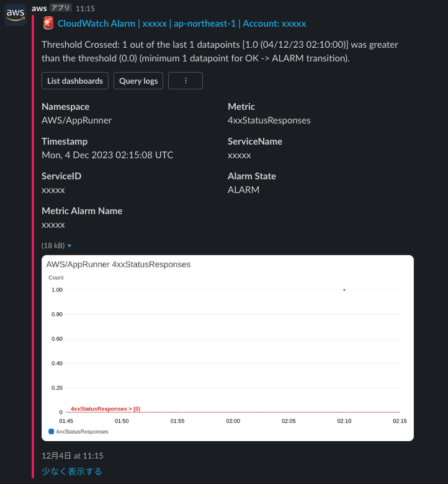Viewport: 448px width, 484px height.
Task: Click the blue caret next to (18 kB)
Action: pyautogui.click(x=69, y=246)
